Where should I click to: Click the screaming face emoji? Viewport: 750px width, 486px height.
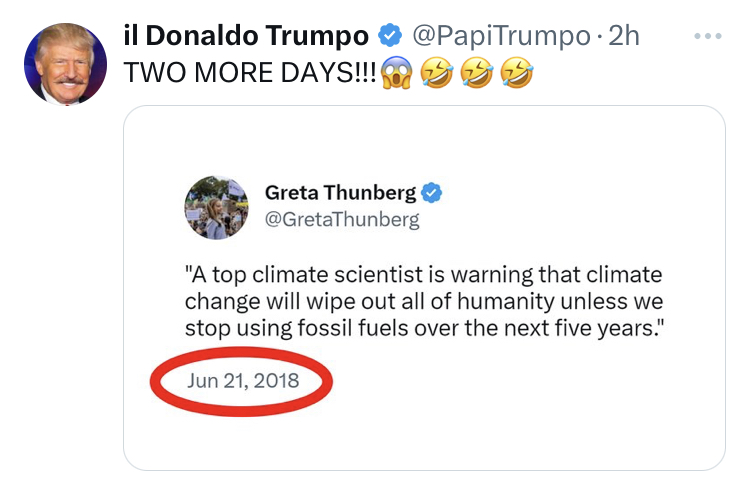[x=397, y=73]
